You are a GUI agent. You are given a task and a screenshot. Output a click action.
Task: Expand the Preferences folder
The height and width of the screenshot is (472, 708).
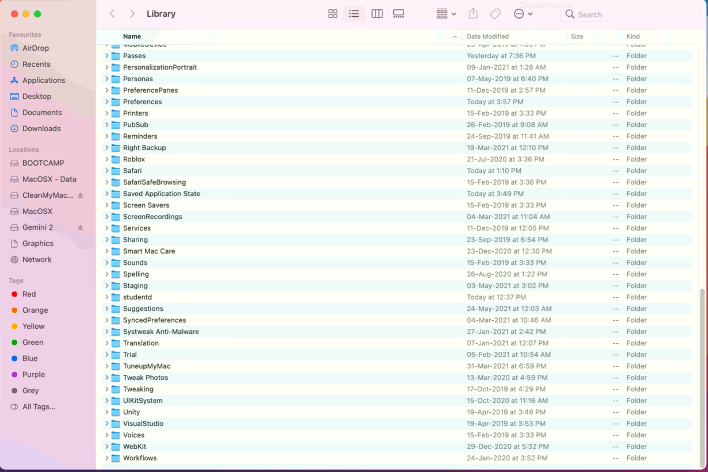click(107, 102)
